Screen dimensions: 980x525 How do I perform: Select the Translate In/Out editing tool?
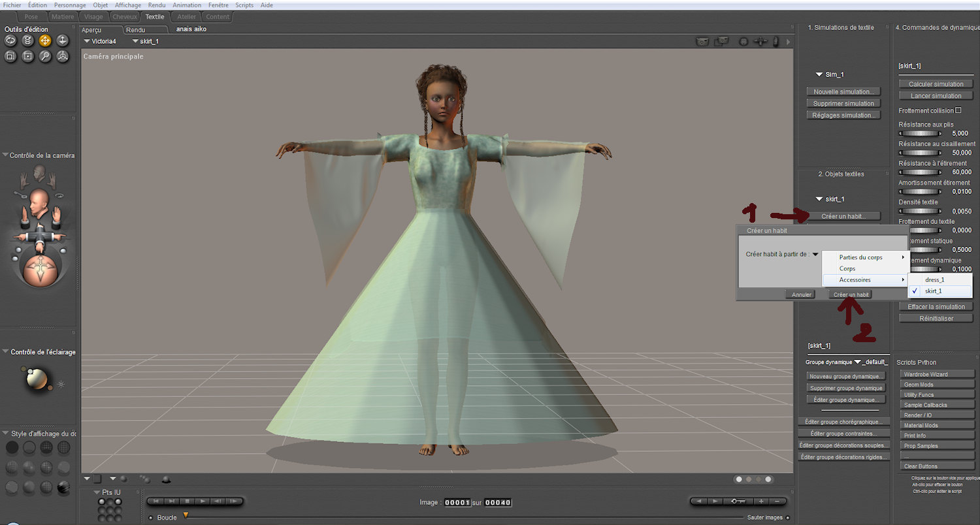click(62, 40)
